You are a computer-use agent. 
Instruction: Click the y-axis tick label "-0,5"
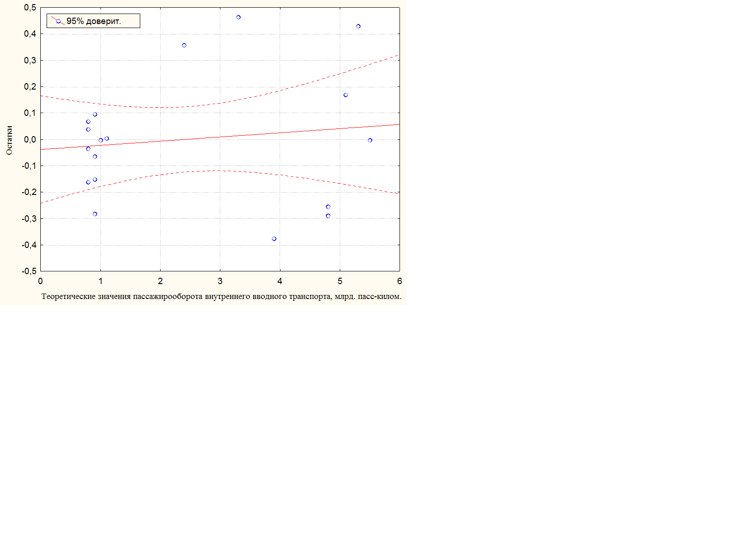(x=29, y=271)
